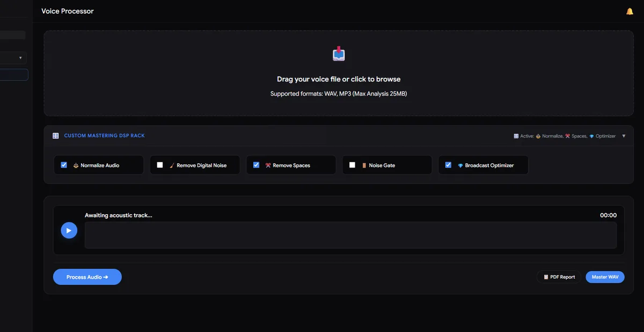Screen dimensions: 644x332
Task: Uncheck the Normalize Audio checkbox
Action: click(x=64, y=165)
